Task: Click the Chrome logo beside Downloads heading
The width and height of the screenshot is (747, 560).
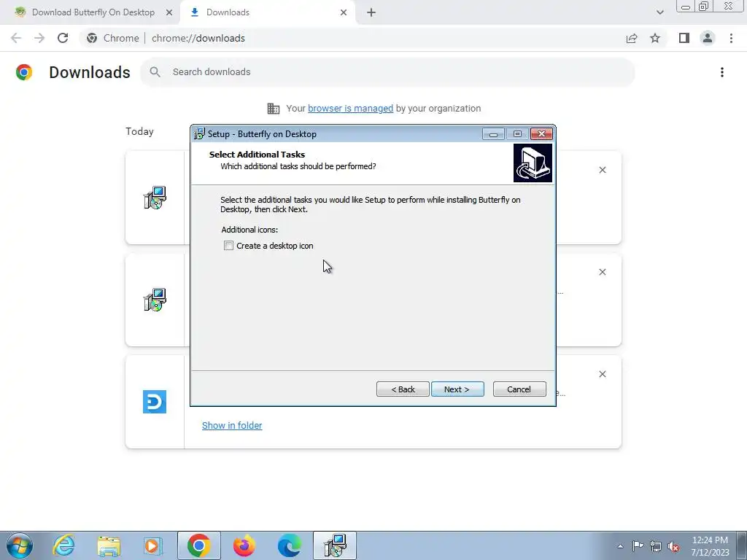Action: (x=24, y=72)
